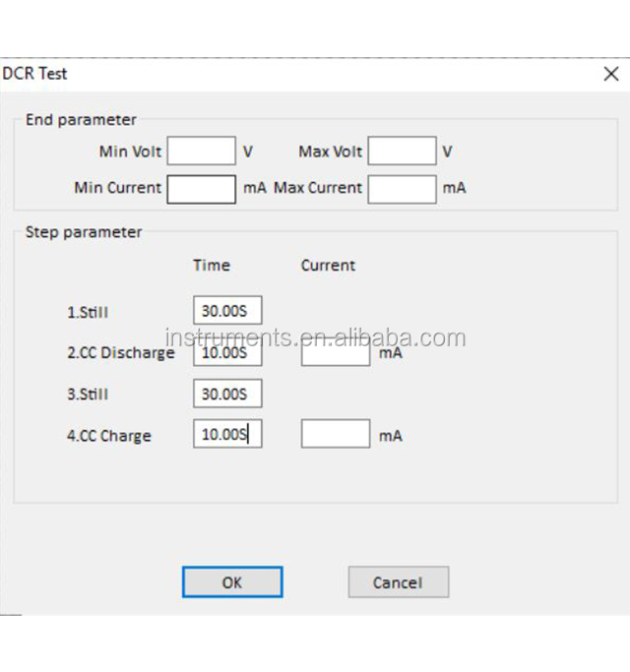Viewport: 630px width, 672px height.
Task: Click the CC Discharge current field
Action: pos(335,353)
